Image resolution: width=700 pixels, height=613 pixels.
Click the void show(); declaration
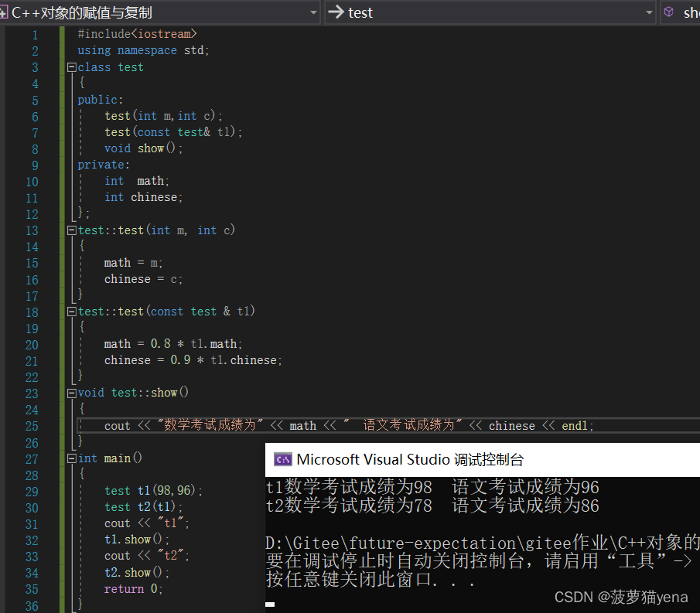pos(143,148)
